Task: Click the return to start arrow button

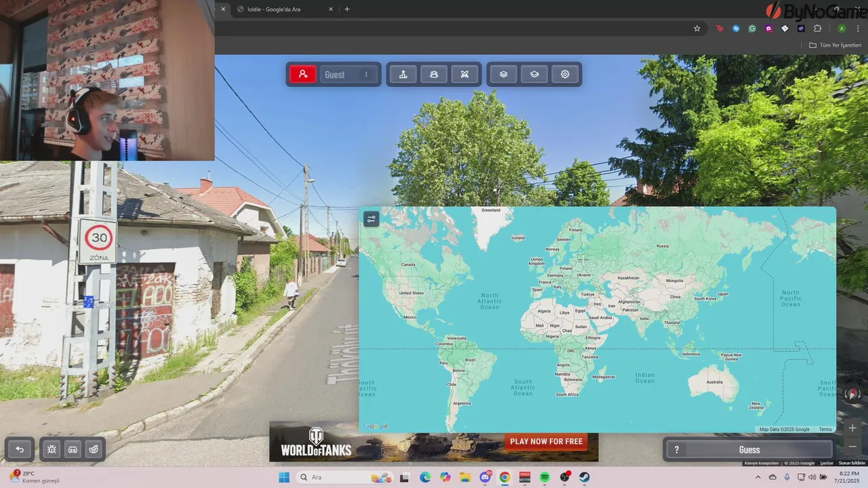Action: tap(20, 449)
